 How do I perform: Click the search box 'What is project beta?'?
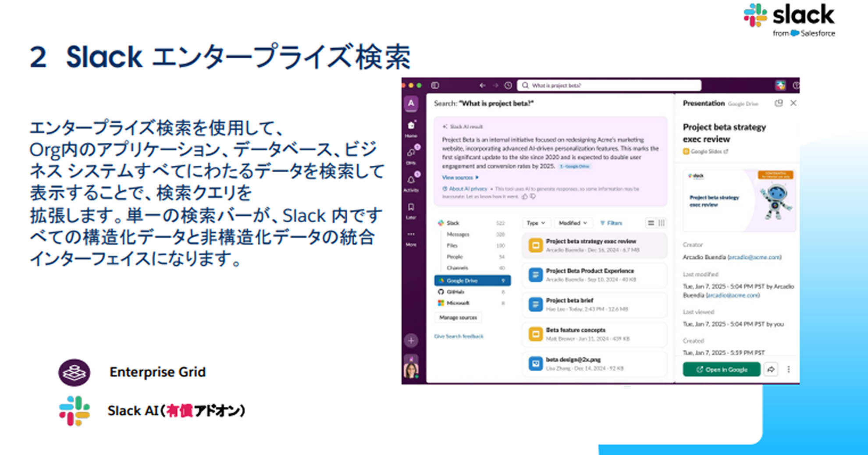click(x=609, y=85)
